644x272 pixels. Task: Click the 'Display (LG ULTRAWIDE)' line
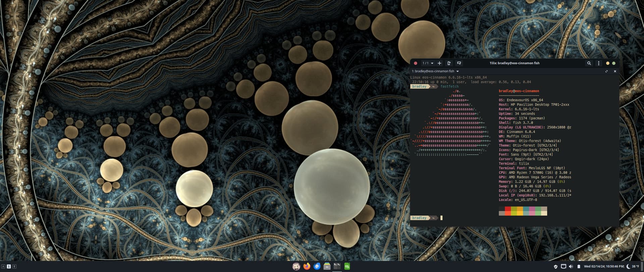[x=535, y=127]
